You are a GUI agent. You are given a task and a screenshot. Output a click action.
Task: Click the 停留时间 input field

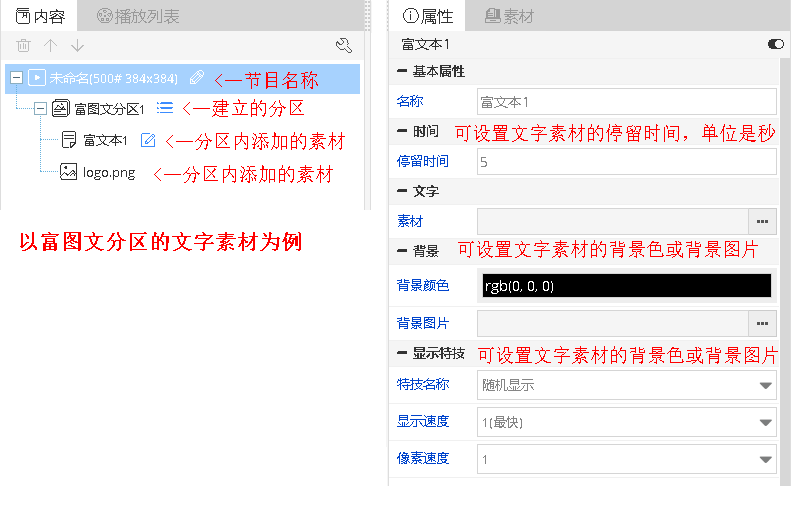click(x=626, y=162)
